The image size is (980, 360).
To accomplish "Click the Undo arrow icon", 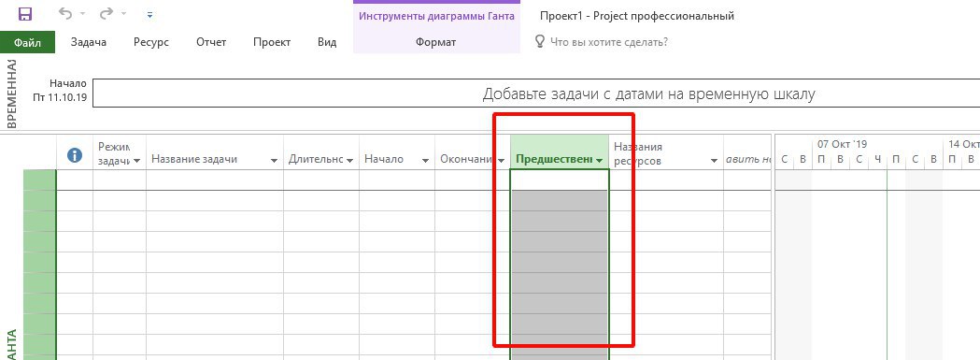I will pyautogui.click(x=65, y=14).
